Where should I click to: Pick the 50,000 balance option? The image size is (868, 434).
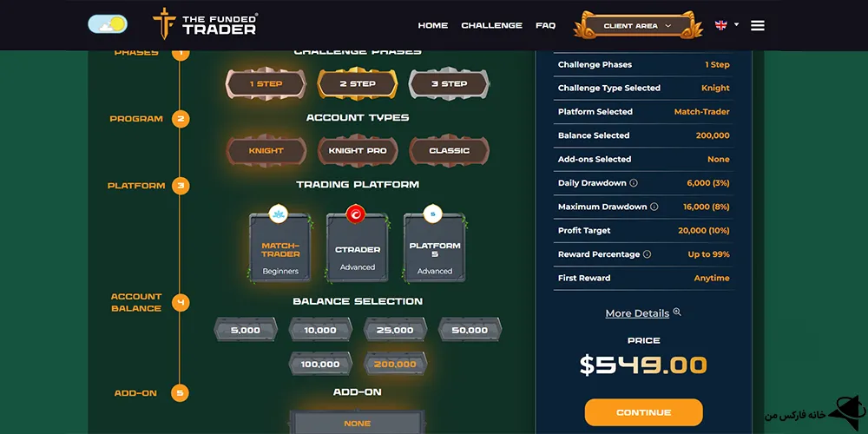[470, 329]
